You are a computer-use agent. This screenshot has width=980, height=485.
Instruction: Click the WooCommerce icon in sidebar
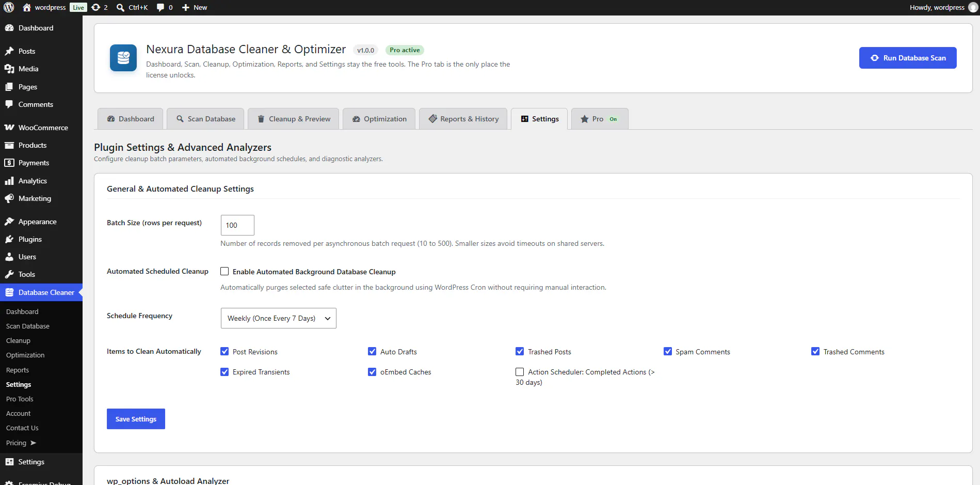tap(9, 128)
